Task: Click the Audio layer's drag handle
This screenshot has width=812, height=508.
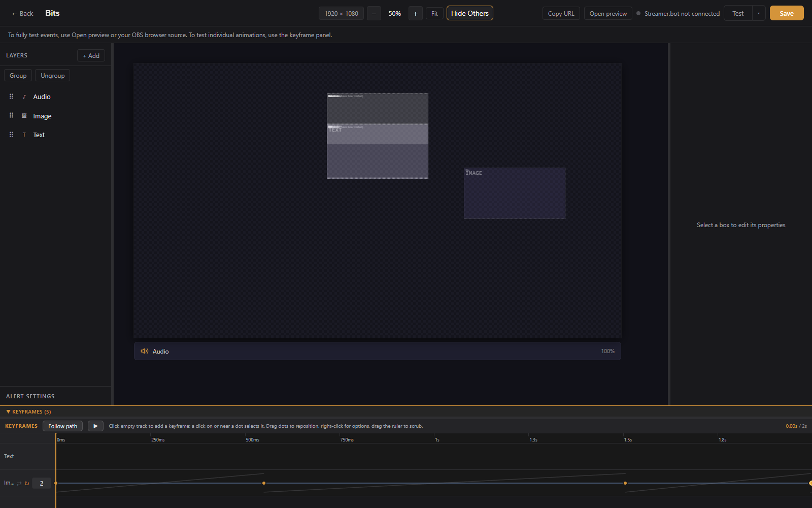Action: (x=11, y=97)
